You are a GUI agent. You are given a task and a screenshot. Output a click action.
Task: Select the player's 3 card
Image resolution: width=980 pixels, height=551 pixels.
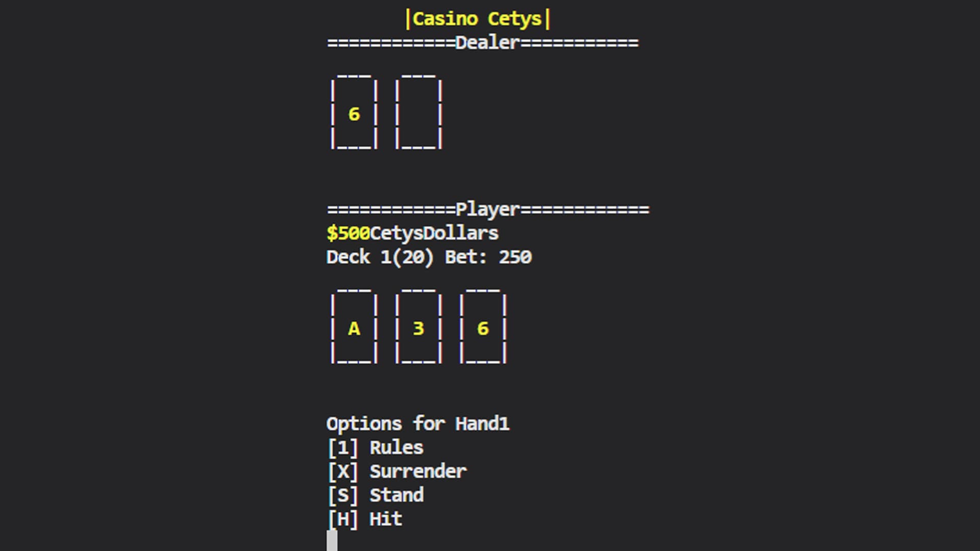pos(418,327)
